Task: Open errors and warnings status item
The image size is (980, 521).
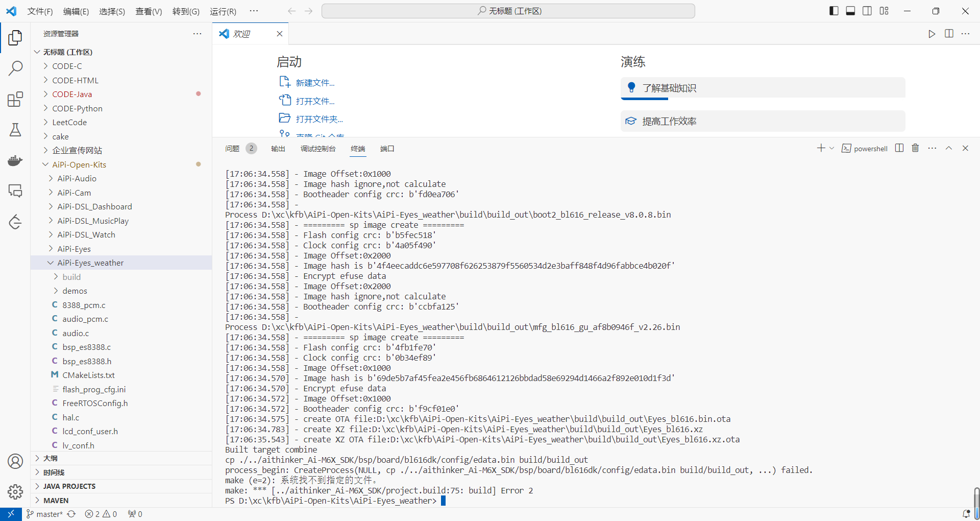Action: (x=101, y=514)
